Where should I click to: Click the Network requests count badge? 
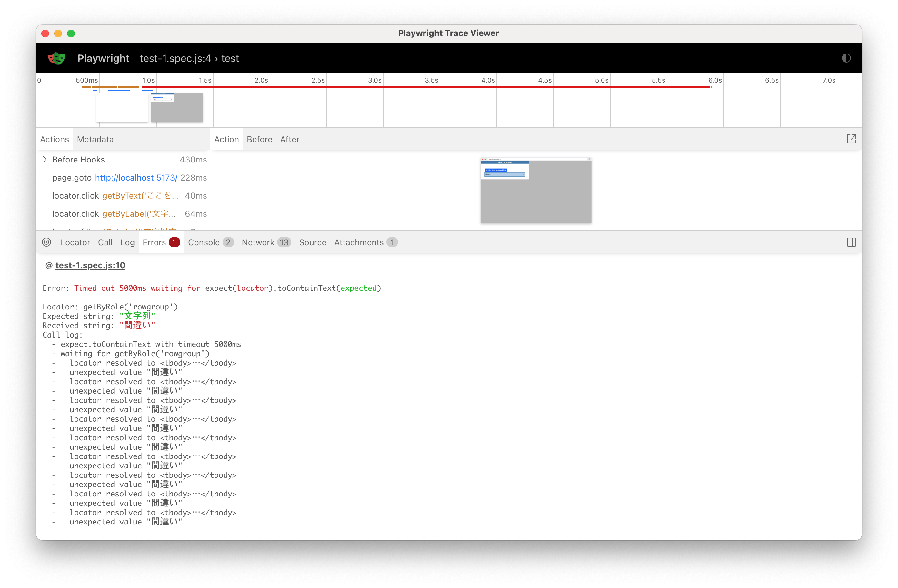pos(284,242)
